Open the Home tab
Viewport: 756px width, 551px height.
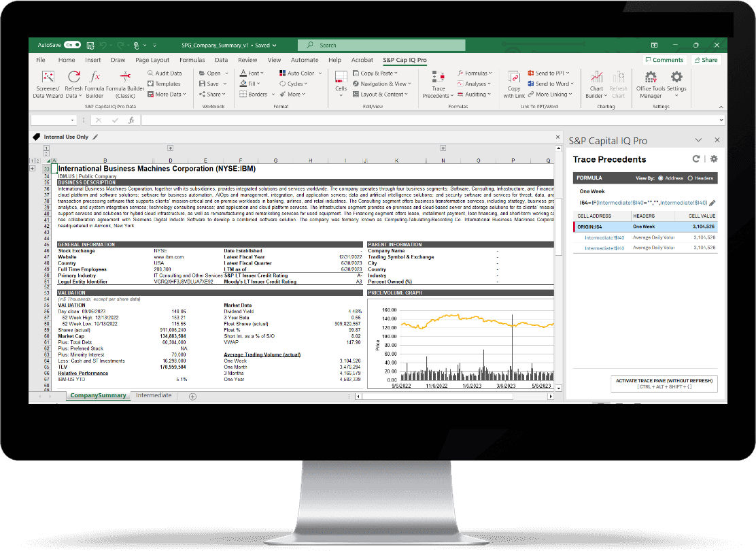click(x=67, y=60)
